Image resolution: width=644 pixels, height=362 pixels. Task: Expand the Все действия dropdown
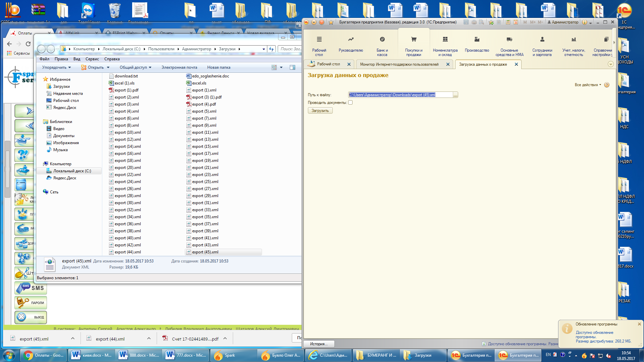pos(588,85)
